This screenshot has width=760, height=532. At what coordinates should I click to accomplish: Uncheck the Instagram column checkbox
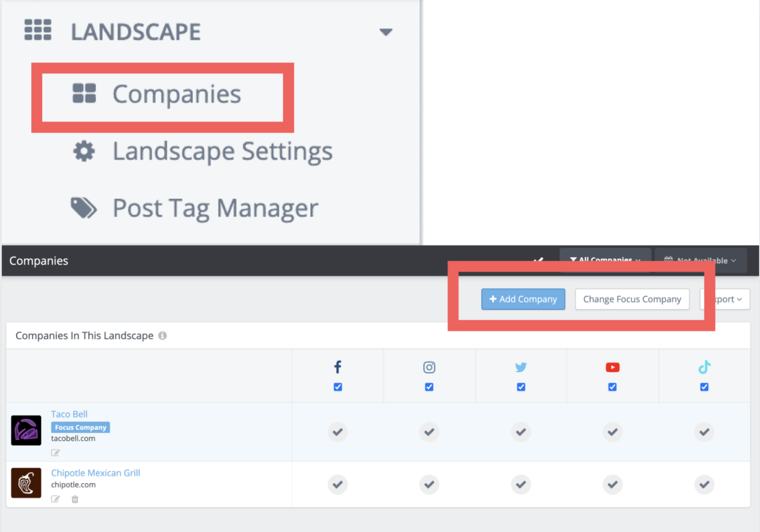click(x=429, y=387)
